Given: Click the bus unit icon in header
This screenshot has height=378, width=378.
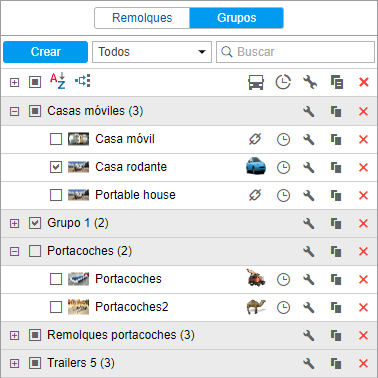Looking at the screenshot, I should click(x=256, y=82).
